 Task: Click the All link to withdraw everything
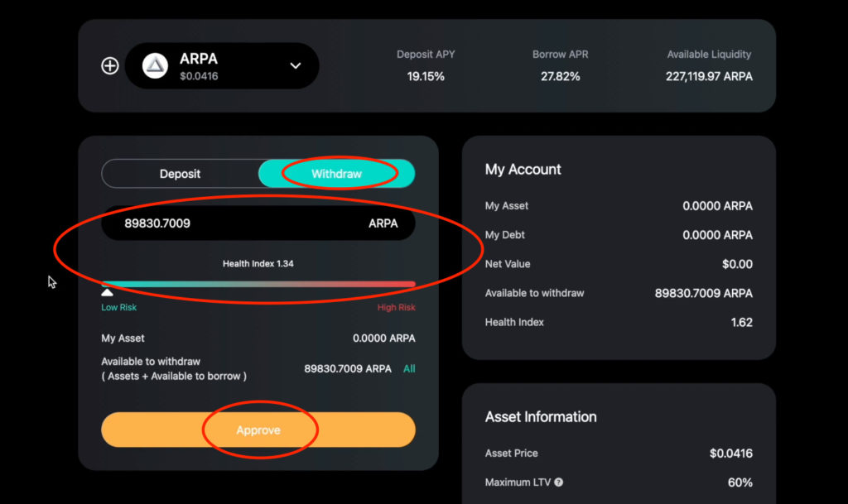click(409, 369)
